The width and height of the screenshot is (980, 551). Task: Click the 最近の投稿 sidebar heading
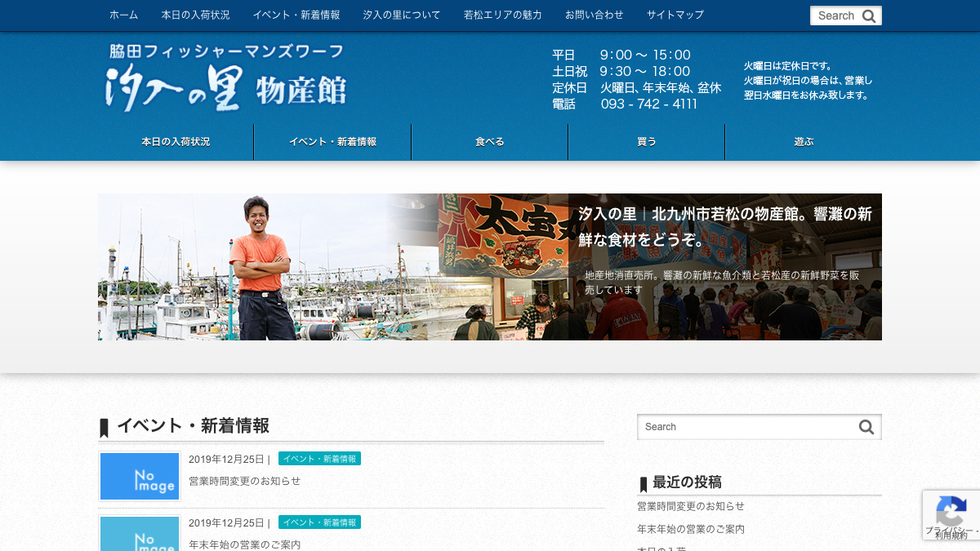(687, 482)
